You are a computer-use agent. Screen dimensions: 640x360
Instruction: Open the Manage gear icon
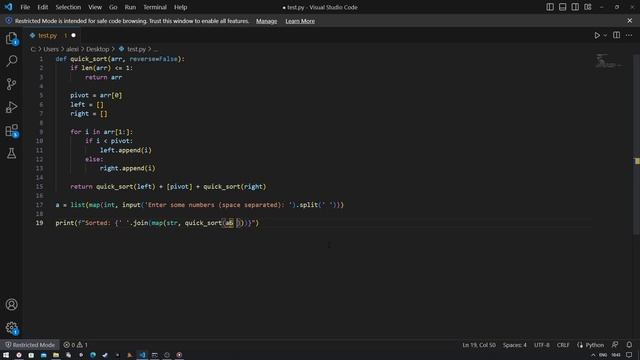click(11, 328)
